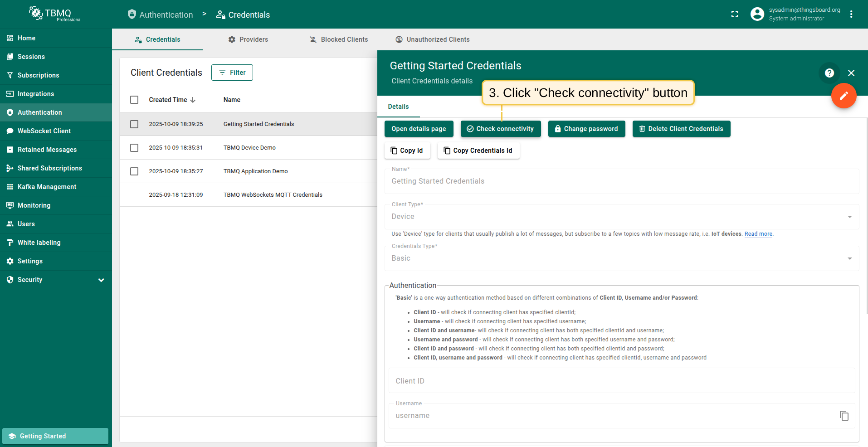Toggle fullscreen mode icon

coord(735,15)
